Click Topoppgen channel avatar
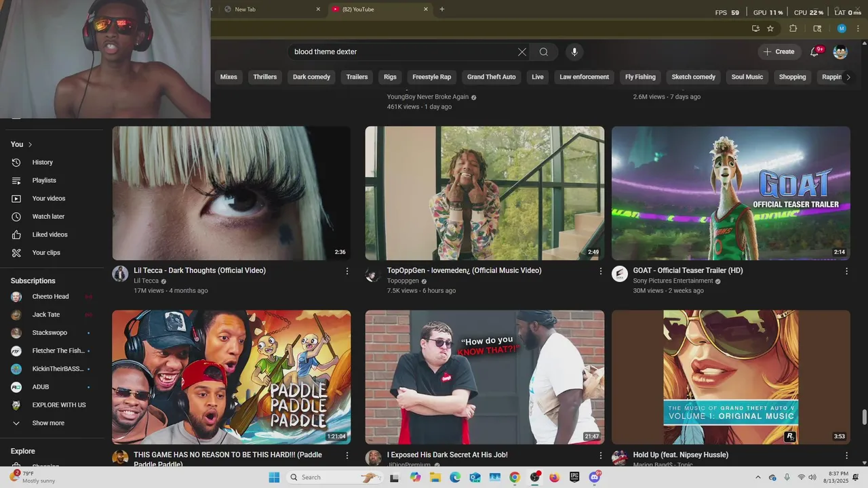The image size is (868, 488). click(x=372, y=274)
